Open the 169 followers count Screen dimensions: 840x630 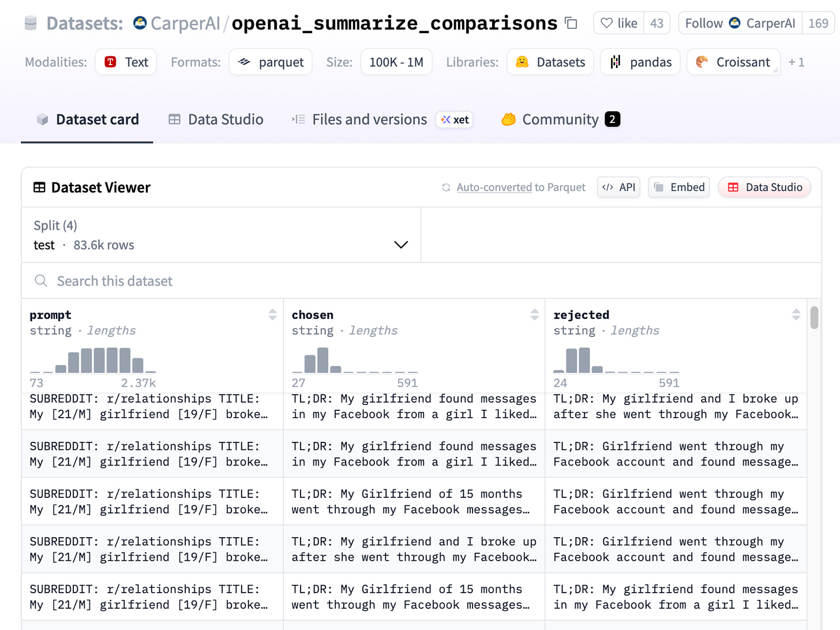click(818, 23)
